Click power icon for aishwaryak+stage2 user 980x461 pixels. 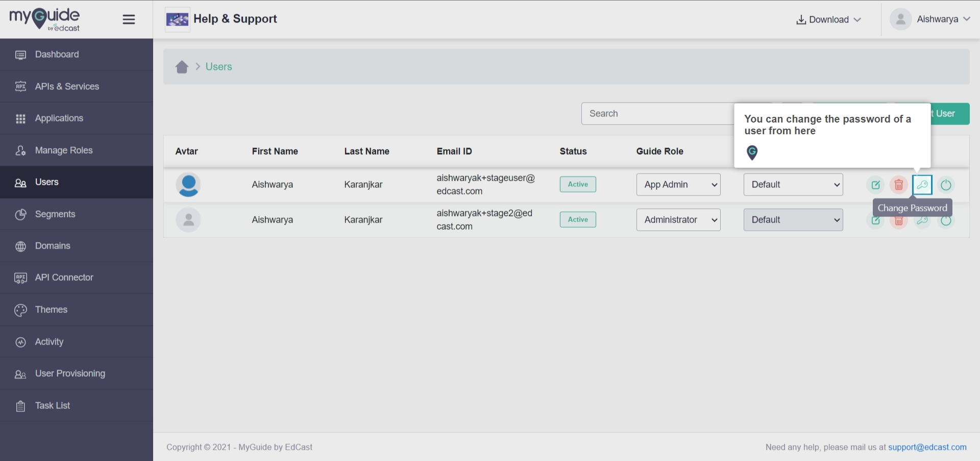click(946, 221)
